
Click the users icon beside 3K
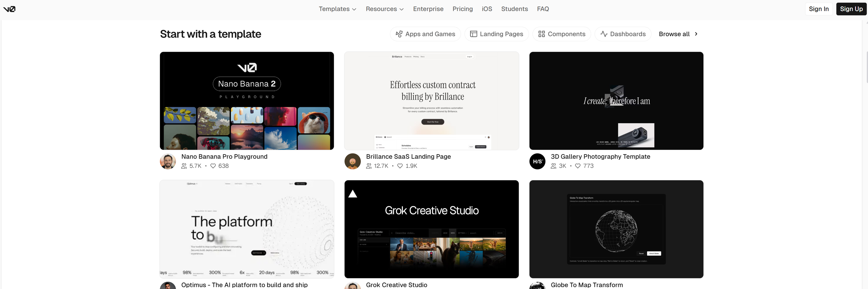pos(553,166)
